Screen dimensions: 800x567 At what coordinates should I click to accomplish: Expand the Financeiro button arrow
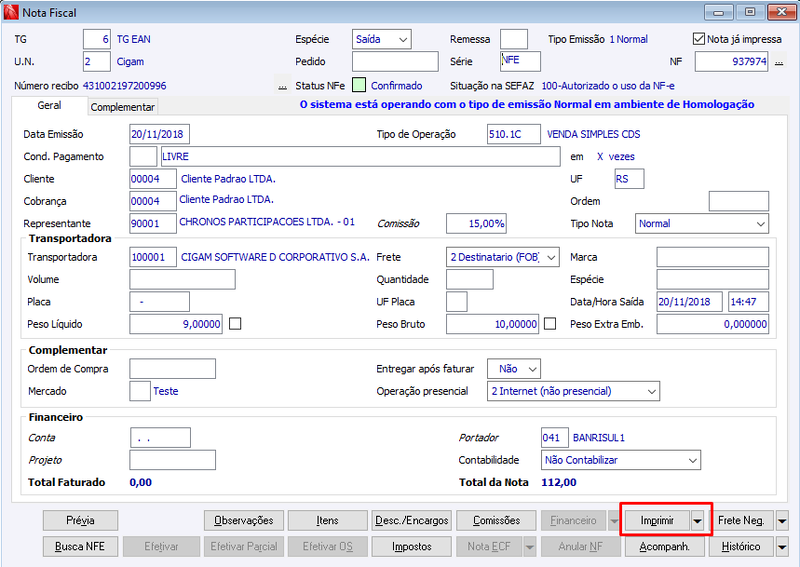(614, 521)
